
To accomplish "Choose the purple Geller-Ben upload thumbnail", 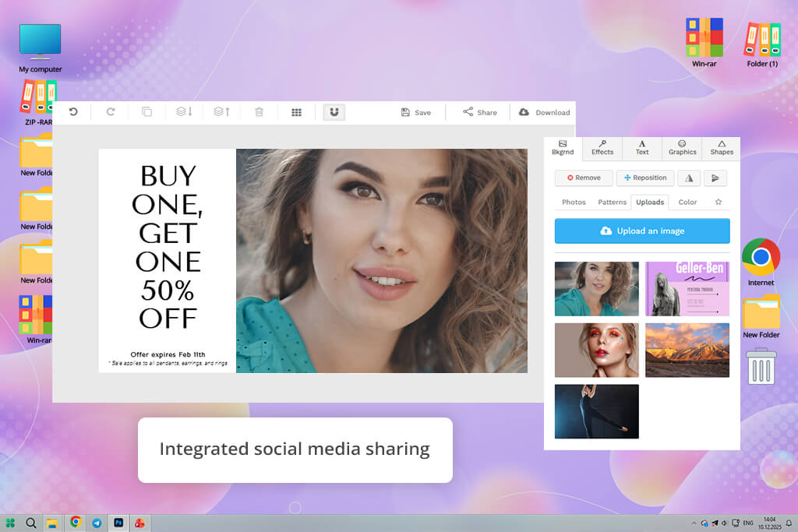I will click(x=687, y=289).
